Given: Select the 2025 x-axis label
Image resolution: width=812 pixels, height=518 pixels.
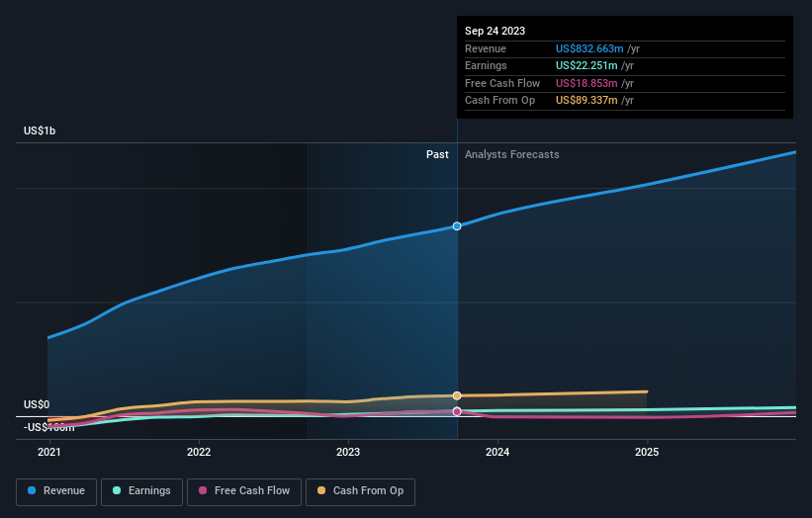Looking at the screenshot, I should pyautogui.click(x=647, y=453).
